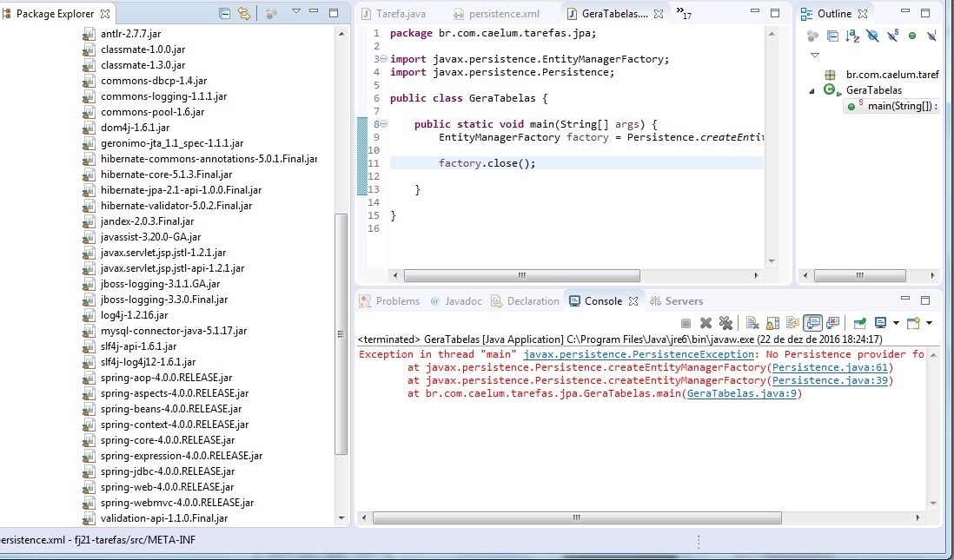Open the Package Explorer view menu triangle

(x=296, y=11)
